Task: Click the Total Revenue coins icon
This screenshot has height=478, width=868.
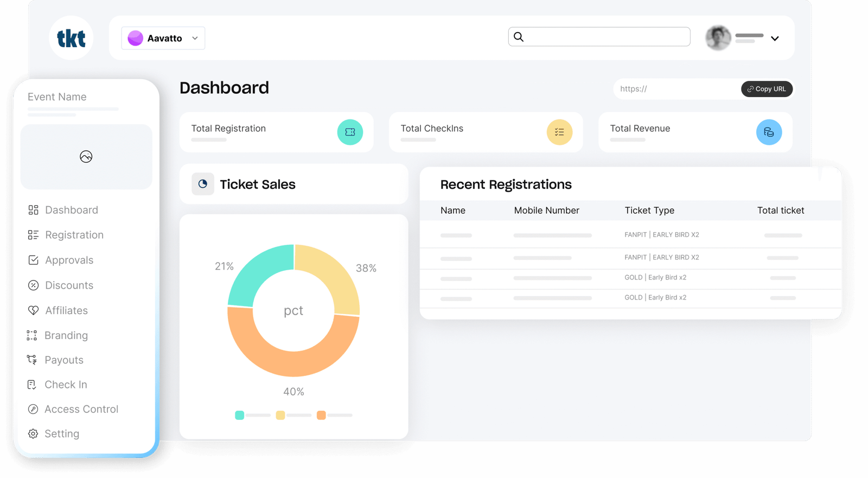Action: pyautogui.click(x=769, y=132)
